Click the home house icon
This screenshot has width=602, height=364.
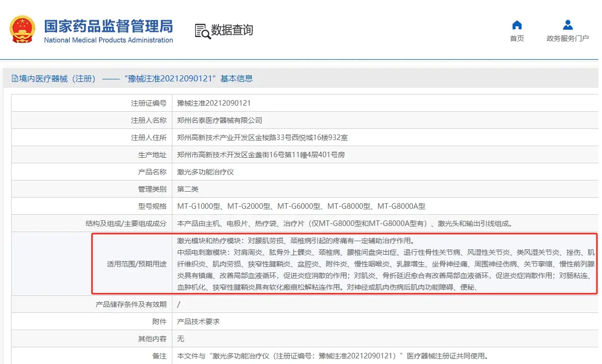coord(517,25)
